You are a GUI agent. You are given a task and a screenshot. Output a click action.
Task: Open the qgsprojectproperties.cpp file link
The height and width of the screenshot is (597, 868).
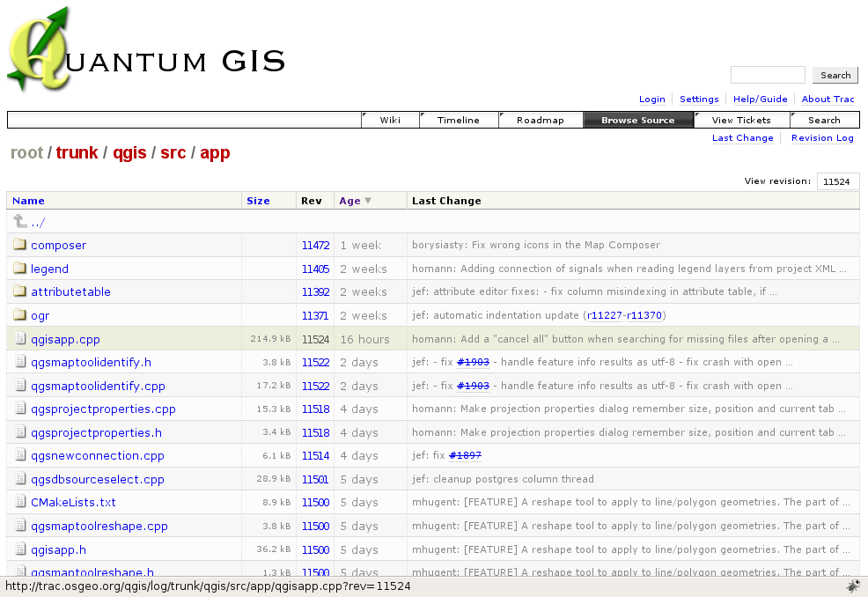click(x=104, y=409)
